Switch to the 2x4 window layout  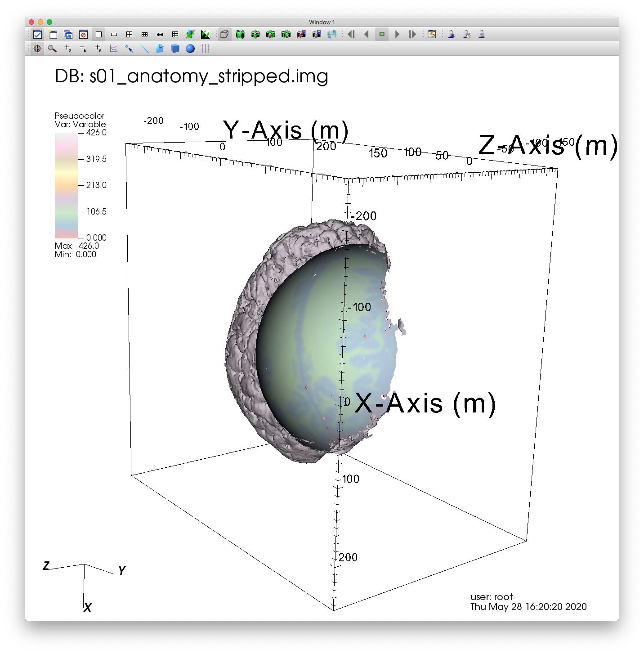(x=160, y=34)
